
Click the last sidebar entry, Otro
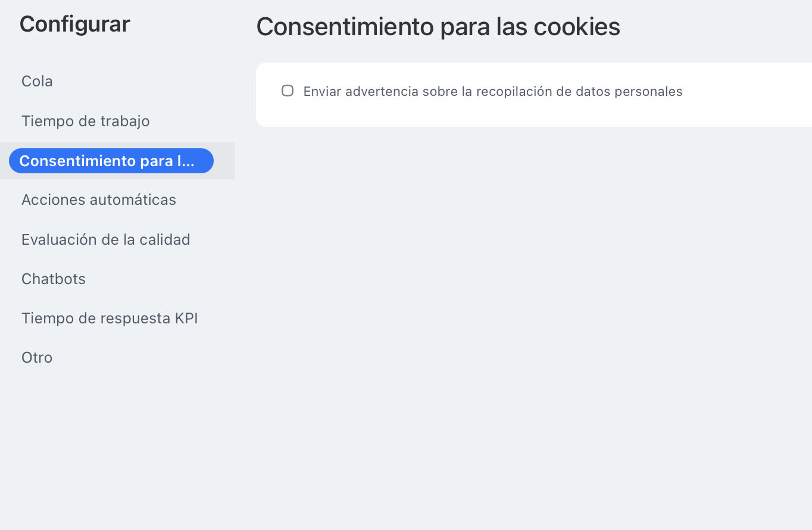pyautogui.click(x=37, y=357)
